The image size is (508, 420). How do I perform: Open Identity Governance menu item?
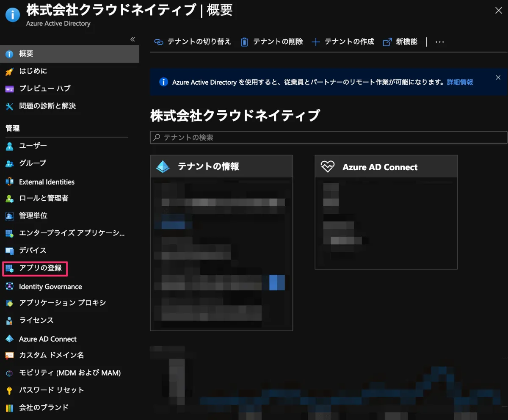[x=50, y=287]
